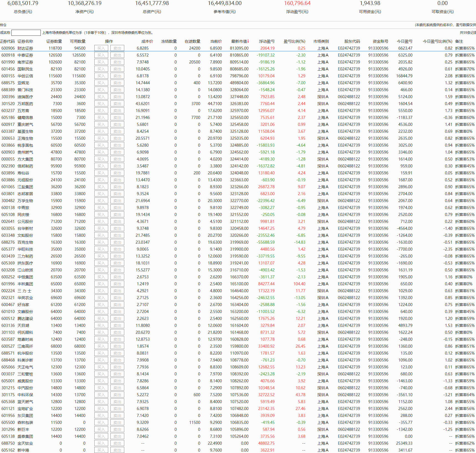Click 买入 button for stock 002224
The image size is (476, 453).
coord(101,291)
